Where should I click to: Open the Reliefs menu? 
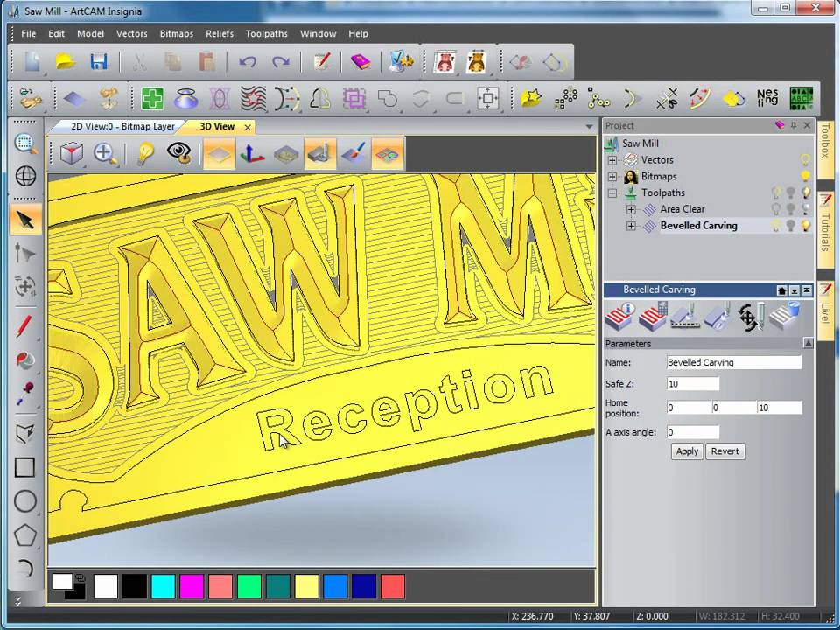[219, 33]
